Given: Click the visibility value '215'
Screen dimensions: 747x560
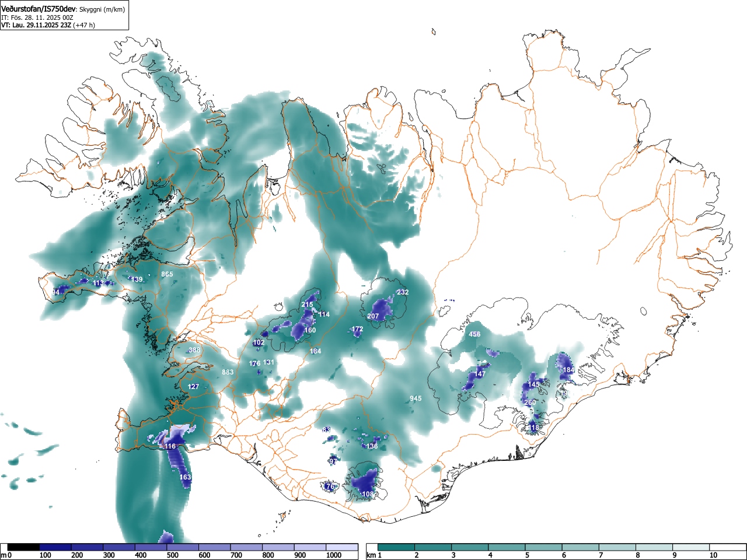Looking at the screenshot, I should (308, 304).
